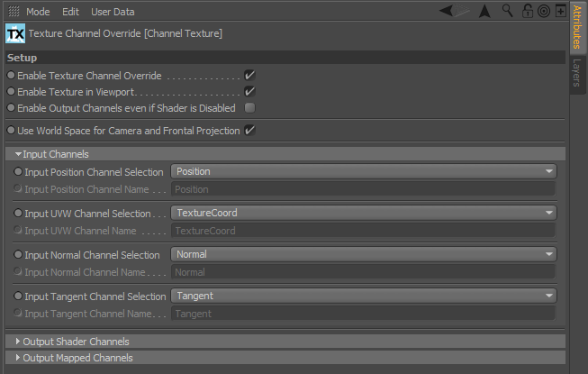
Task: Toggle Use World Space for Camera checkbox
Action: (249, 131)
